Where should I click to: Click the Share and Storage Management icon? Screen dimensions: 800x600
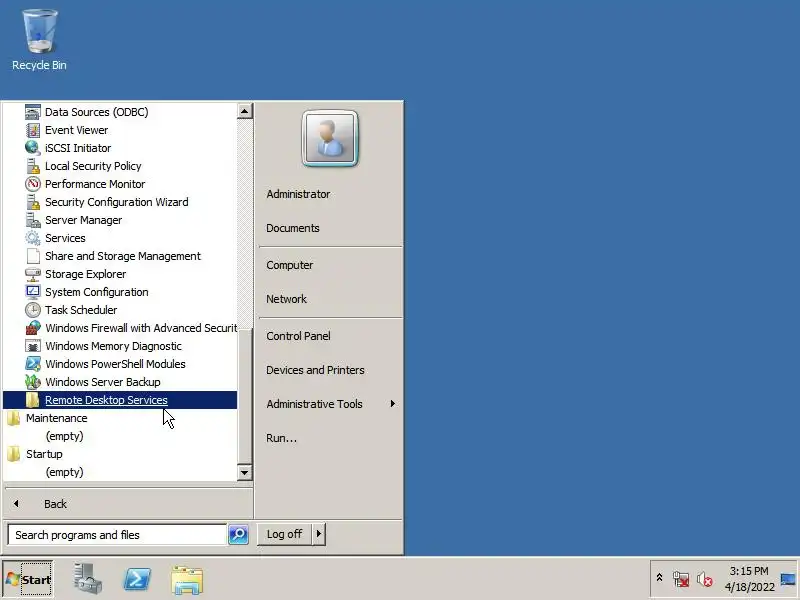point(33,256)
